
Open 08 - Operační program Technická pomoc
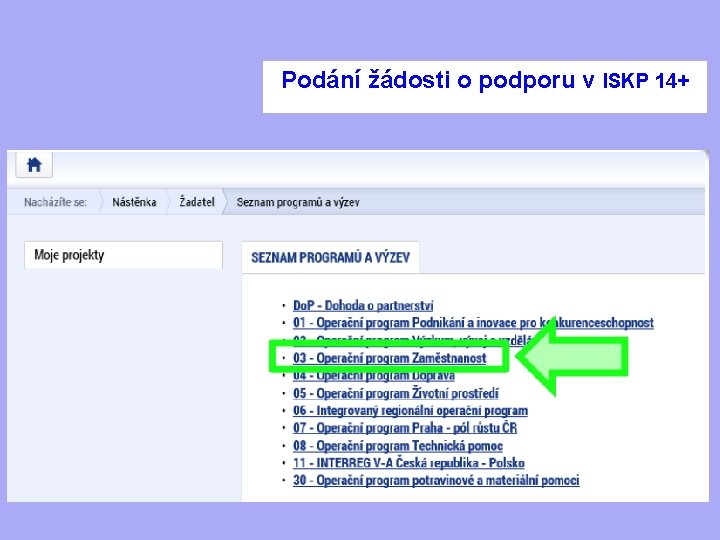coord(398,445)
